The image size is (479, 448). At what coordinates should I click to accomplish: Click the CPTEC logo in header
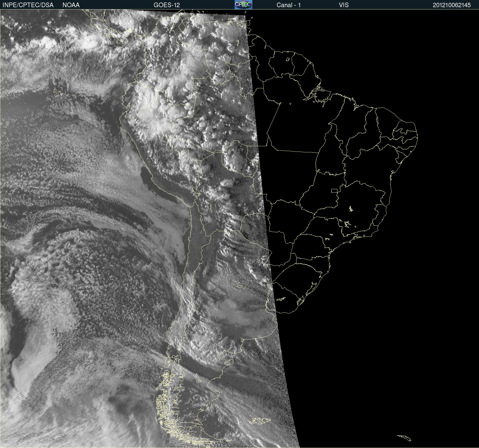(243, 5)
